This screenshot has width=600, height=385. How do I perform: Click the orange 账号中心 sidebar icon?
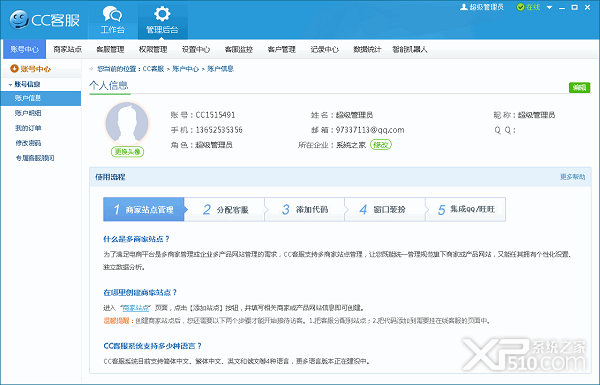[14, 69]
